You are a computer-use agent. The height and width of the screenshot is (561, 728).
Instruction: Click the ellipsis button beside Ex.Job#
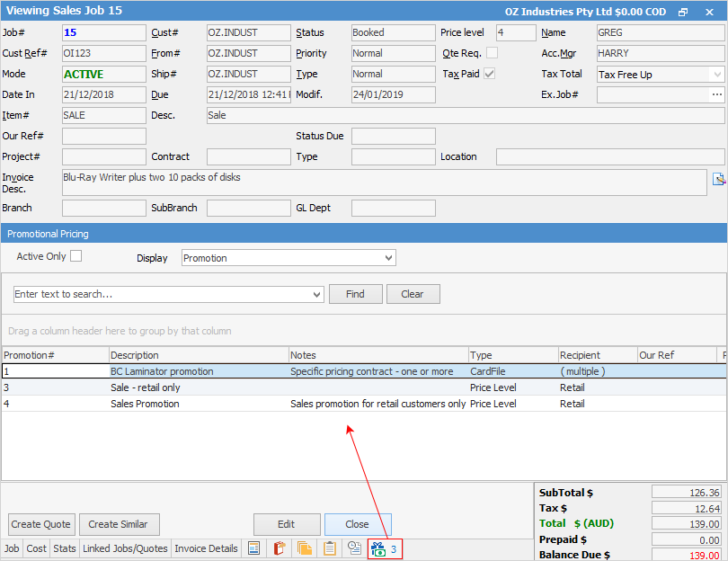[716, 94]
